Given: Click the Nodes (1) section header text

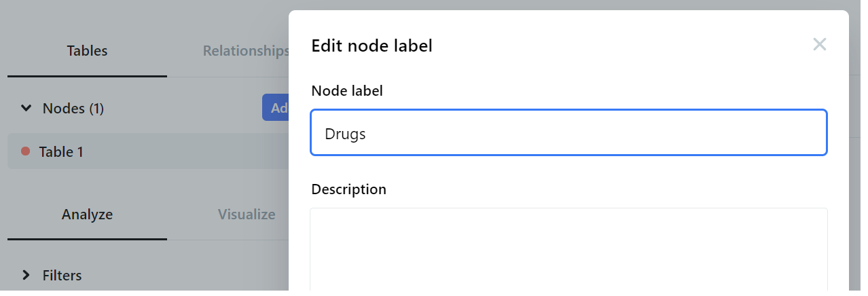Looking at the screenshot, I should coord(73,109).
